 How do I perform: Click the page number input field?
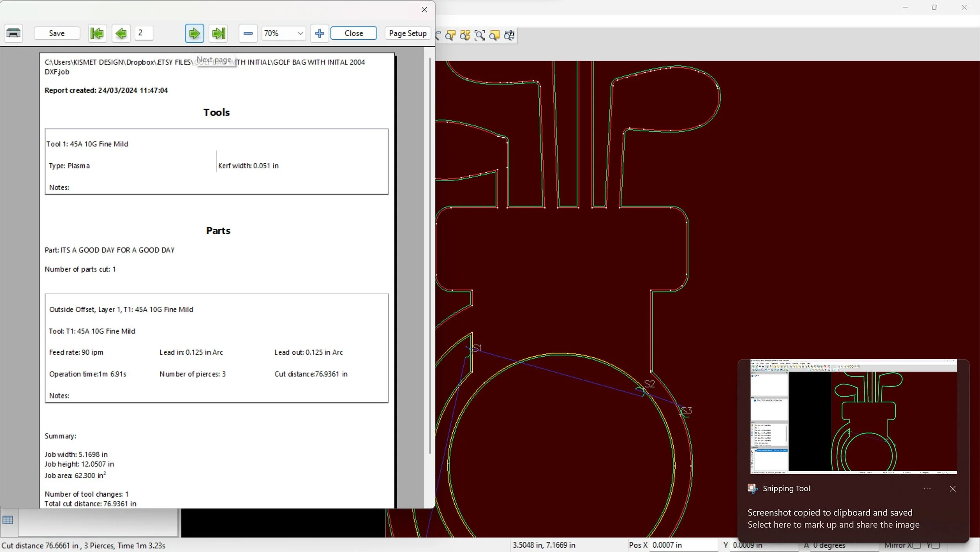144,33
